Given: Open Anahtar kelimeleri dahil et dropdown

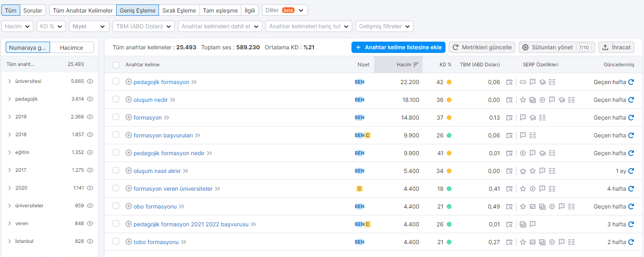Looking at the screenshot, I should [x=220, y=26].
